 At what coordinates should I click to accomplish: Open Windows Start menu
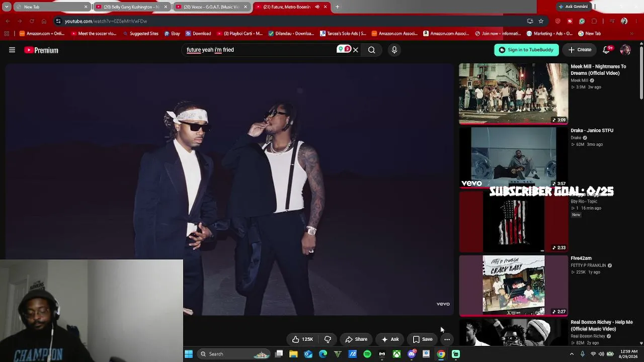pyautogui.click(x=189, y=354)
